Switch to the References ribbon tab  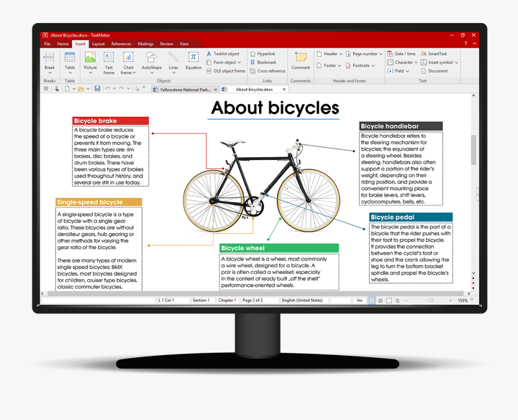click(x=121, y=43)
